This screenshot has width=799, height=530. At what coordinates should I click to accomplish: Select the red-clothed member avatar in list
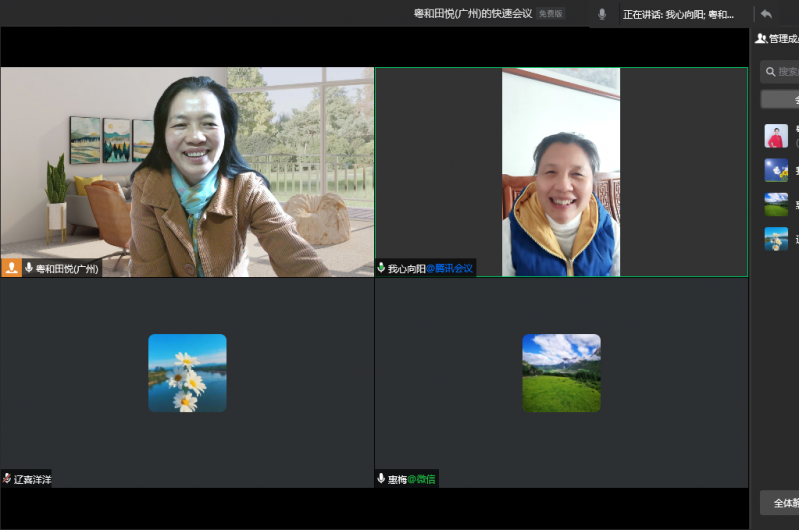pyautogui.click(x=776, y=136)
